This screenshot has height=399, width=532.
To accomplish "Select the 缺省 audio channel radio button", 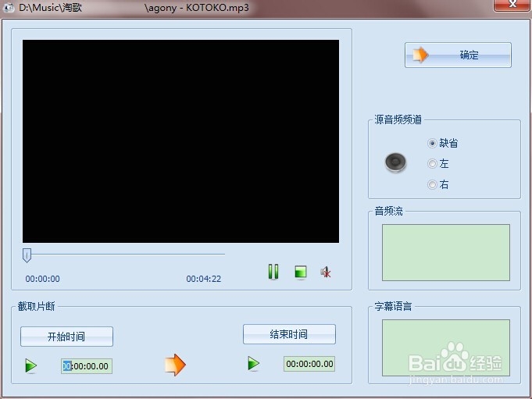I will (x=432, y=143).
